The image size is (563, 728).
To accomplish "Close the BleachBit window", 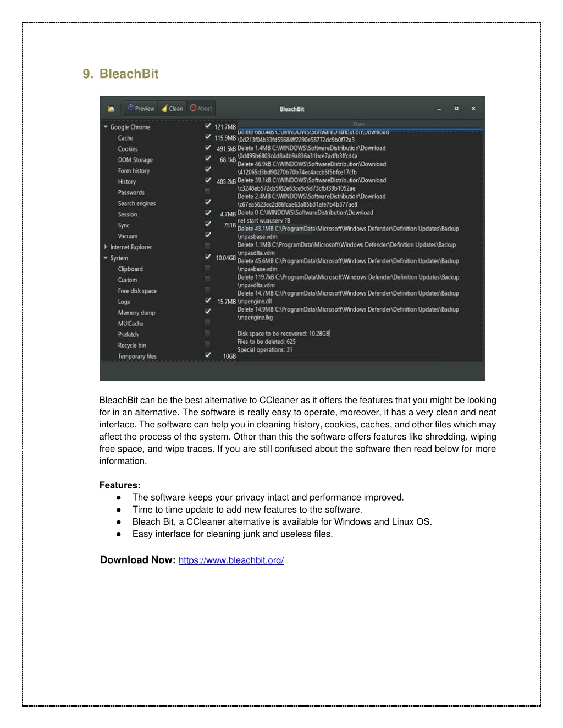I will [473, 109].
